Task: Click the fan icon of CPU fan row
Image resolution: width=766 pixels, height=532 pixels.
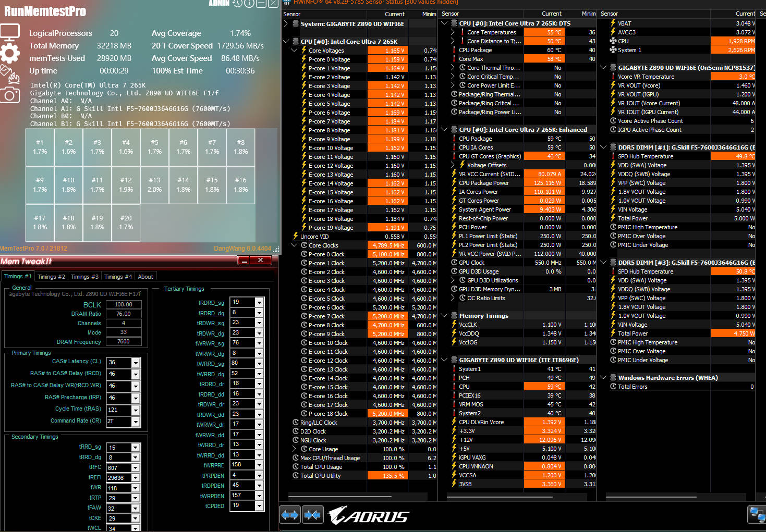Action: pyautogui.click(x=613, y=41)
